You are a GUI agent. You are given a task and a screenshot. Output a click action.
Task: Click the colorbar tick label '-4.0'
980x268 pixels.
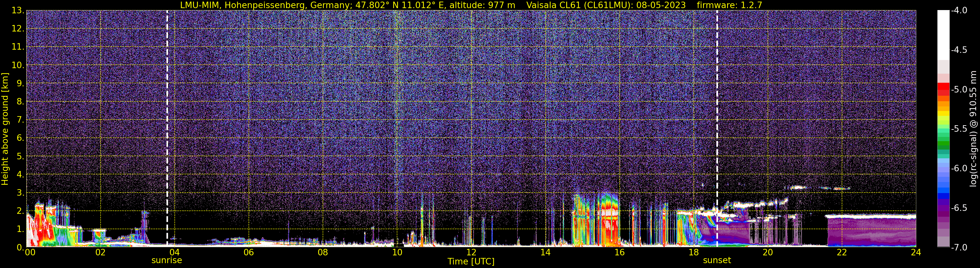959,11
